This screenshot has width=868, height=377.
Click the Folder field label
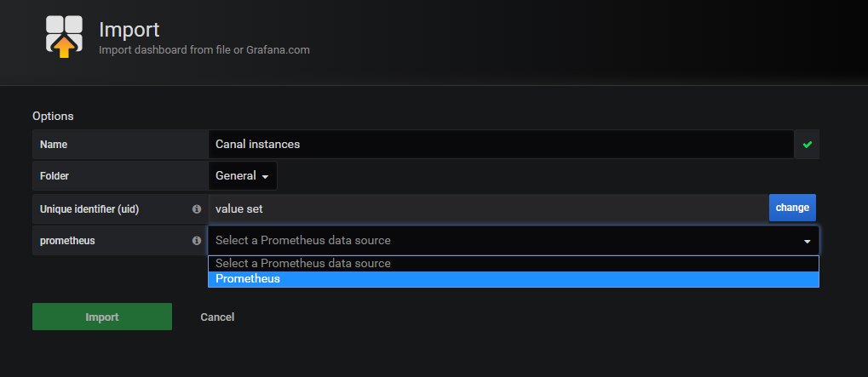point(55,176)
